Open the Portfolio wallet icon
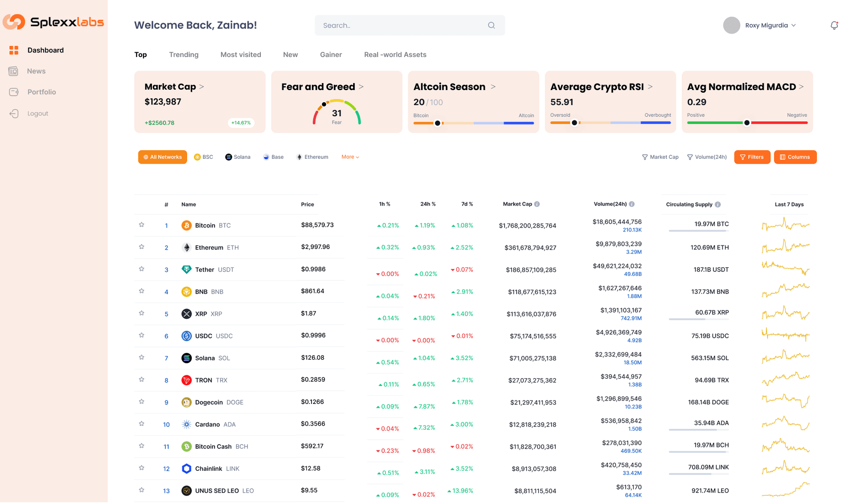 [x=14, y=92]
